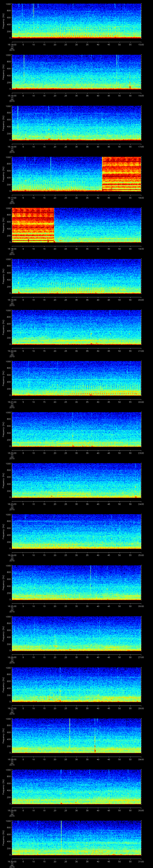Click the '19:00' end time label
Viewport: 153px width, 868px height.
(141, 249)
